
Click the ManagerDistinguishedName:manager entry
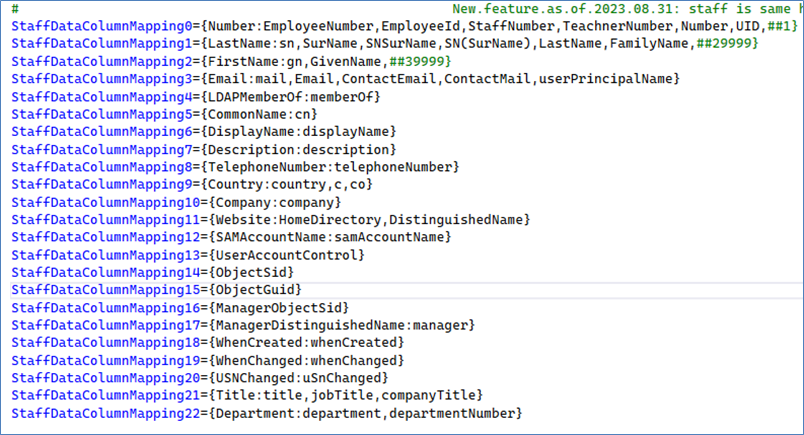point(338,325)
